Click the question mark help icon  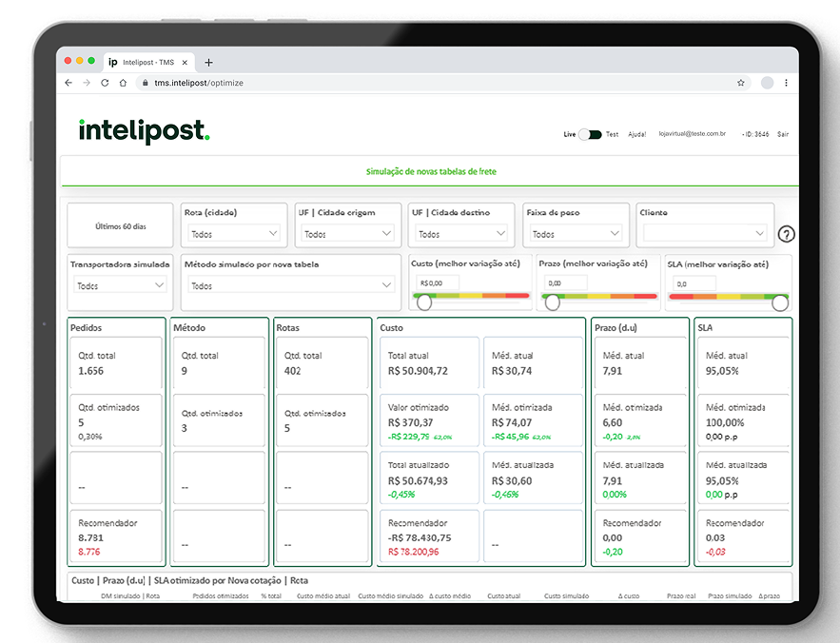pos(786,234)
